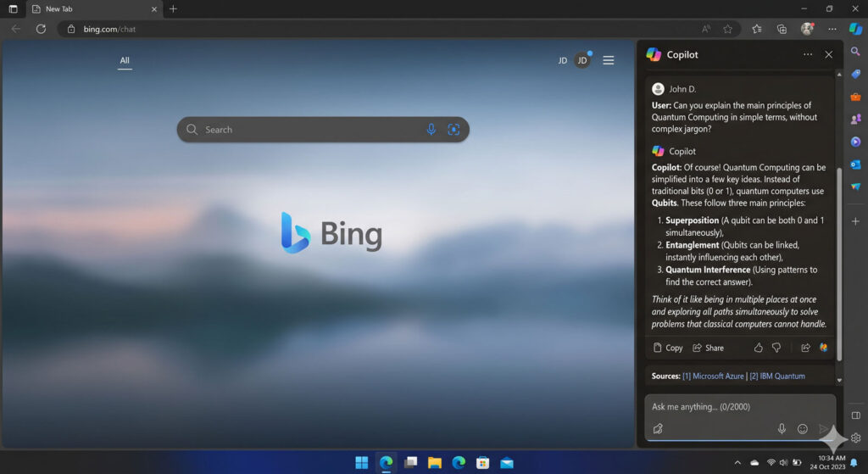This screenshot has width=868, height=474.
Task: Share the Copilot response
Action: pos(708,348)
